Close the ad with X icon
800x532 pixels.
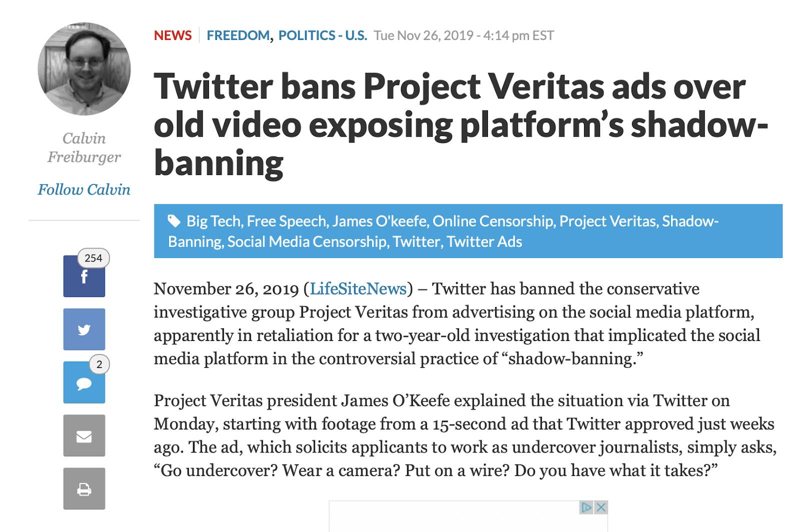601,507
